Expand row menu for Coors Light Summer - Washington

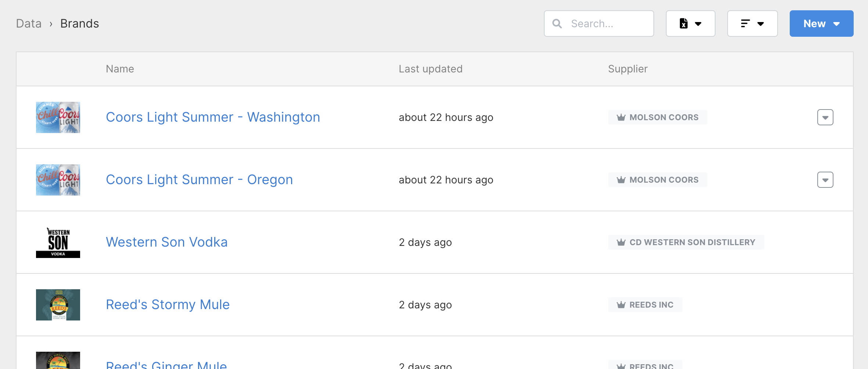click(x=825, y=117)
